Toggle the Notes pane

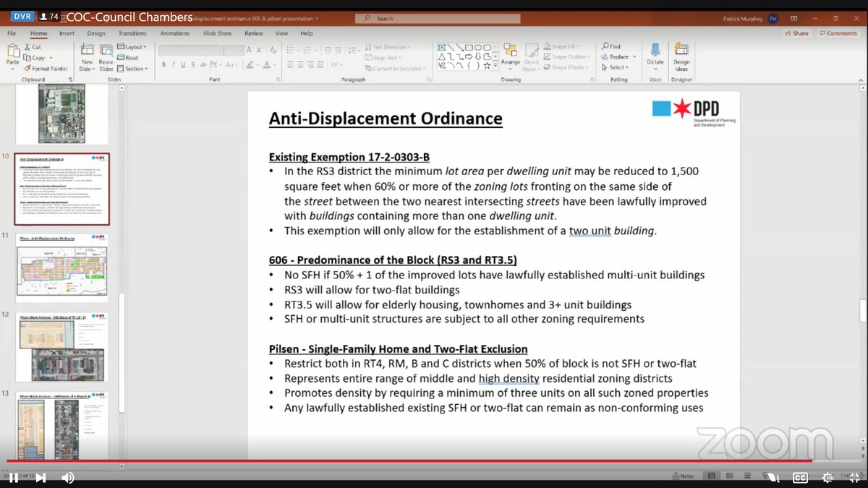click(x=683, y=476)
